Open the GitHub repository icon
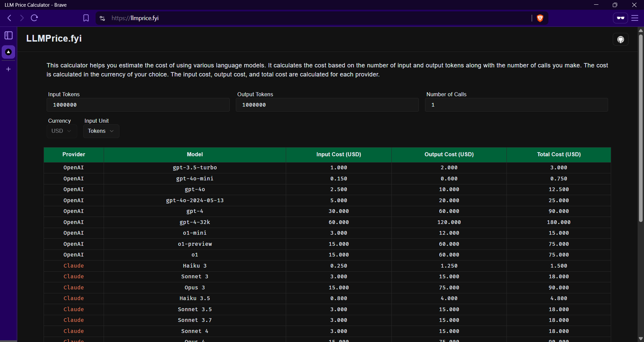 tap(621, 40)
